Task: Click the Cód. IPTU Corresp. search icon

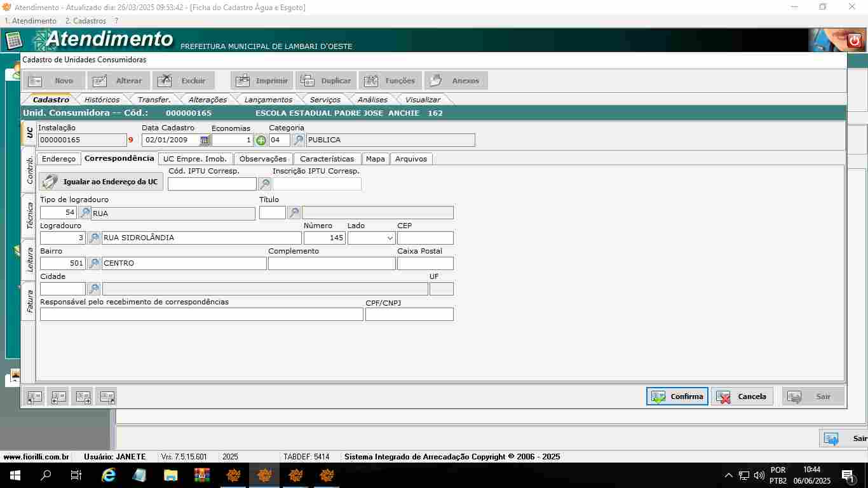Action: 264,184
